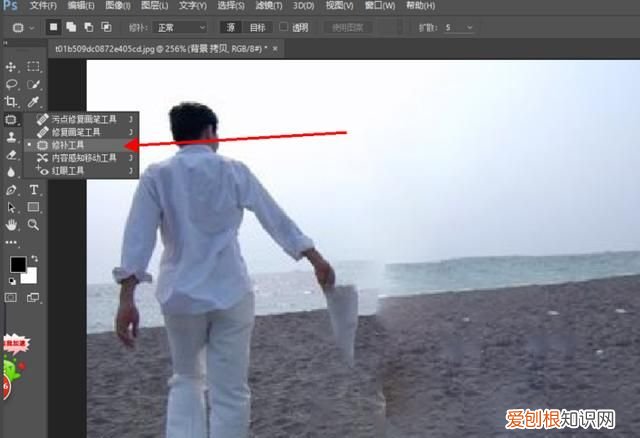Select the Eyedropper tool
Screen dimensions: 640x438
pos(33,101)
